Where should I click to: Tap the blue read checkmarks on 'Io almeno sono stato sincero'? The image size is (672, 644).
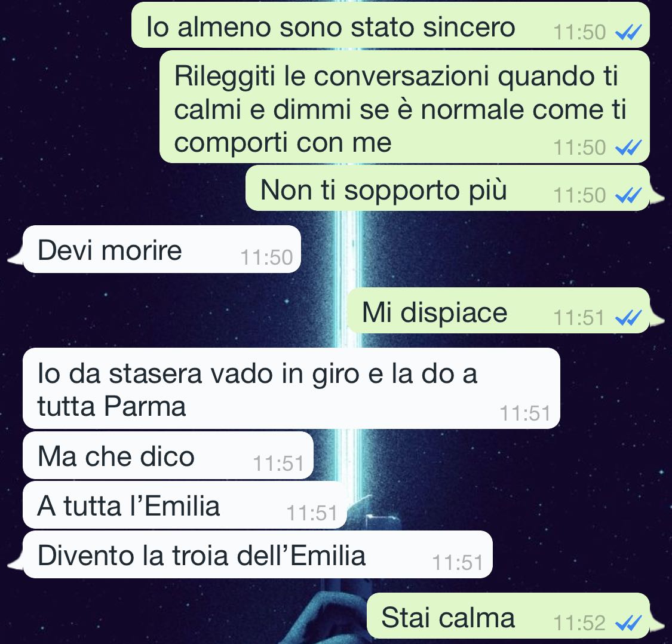[x=628, y=32]
